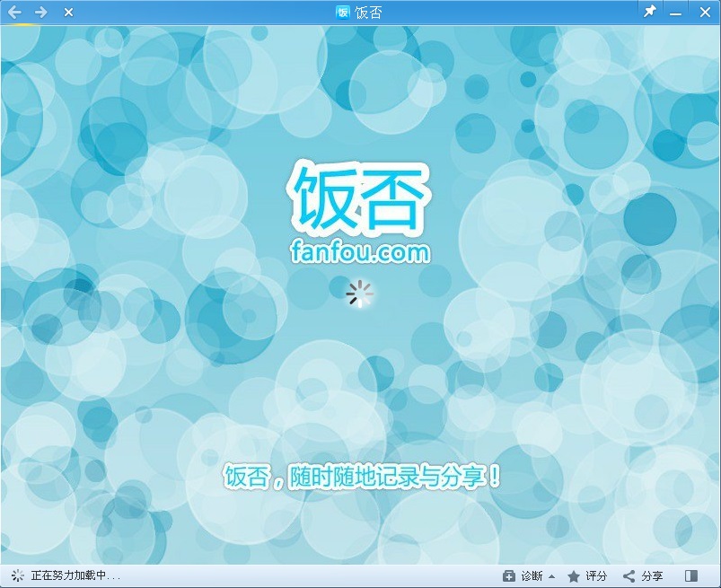Expand the 诊断 dropdown arrow

[552, 576]
